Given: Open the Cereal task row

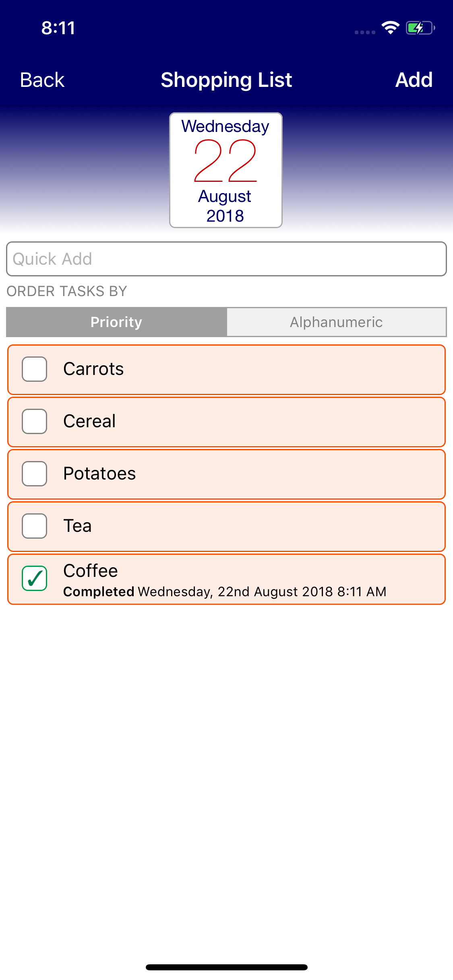Looking at the screenshot, I should click(x=242, y=422).
